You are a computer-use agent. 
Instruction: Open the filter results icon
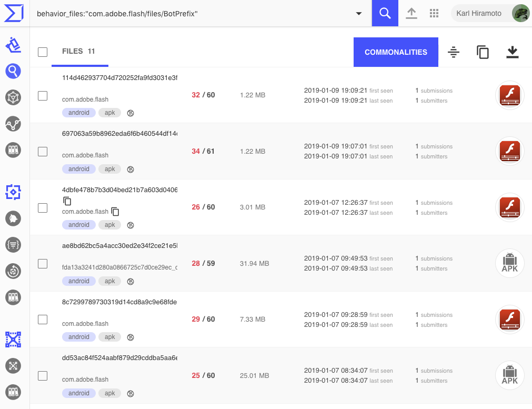[453, 52]
